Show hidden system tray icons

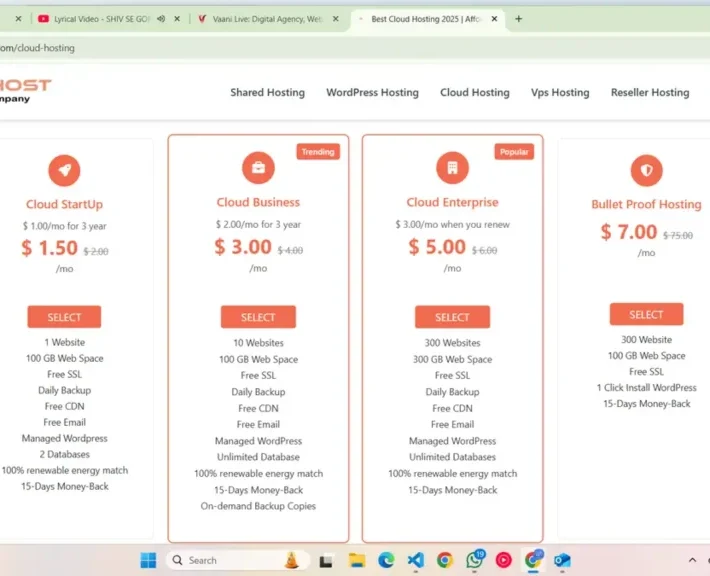click(x=692, y=560)
